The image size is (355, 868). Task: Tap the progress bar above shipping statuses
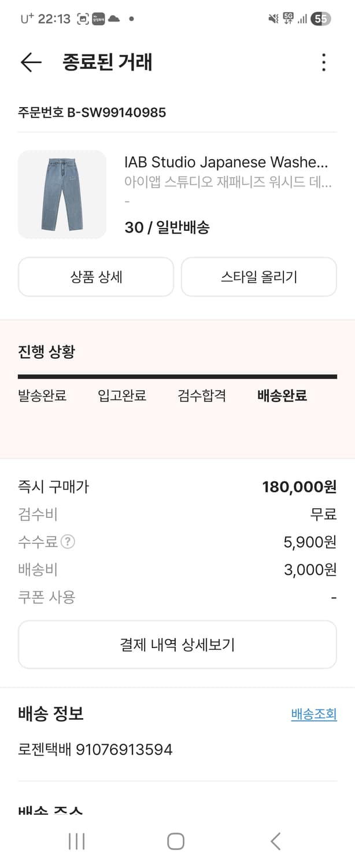coord(177,376)
